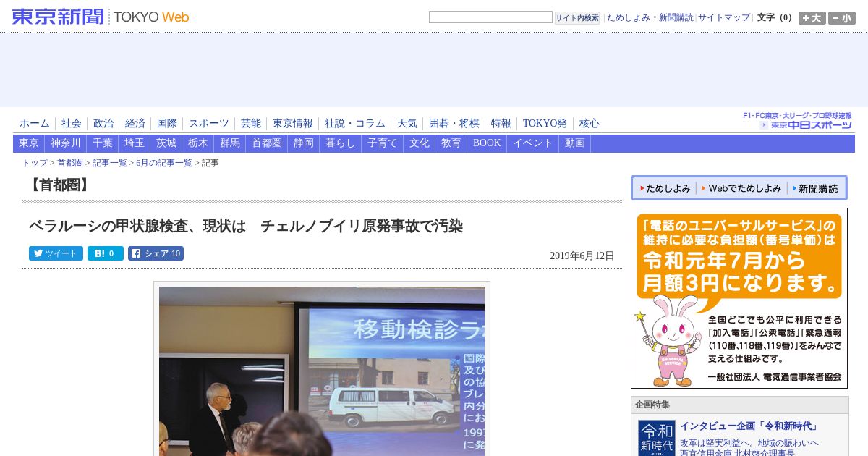Viewport: 868px width, 456px height.
Task: Go to 6月の記事一覧 in the breadcrumb
Action: [x=164, y=164]
